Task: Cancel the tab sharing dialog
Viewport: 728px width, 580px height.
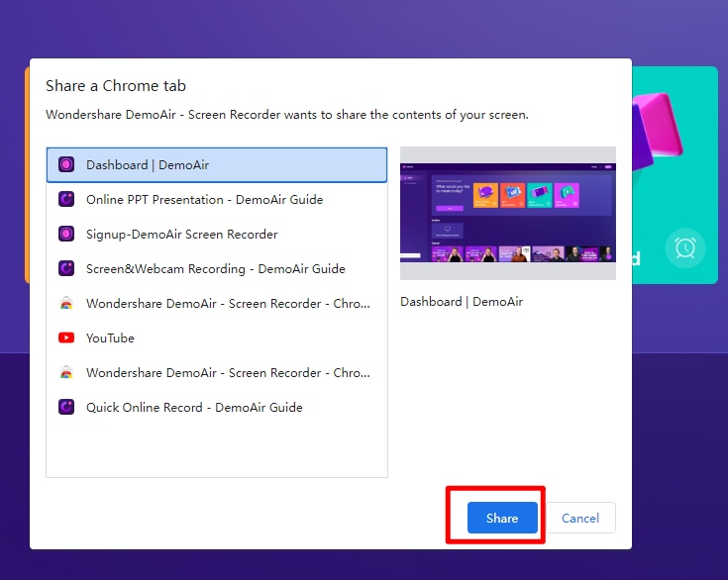Action: point(580,518)
